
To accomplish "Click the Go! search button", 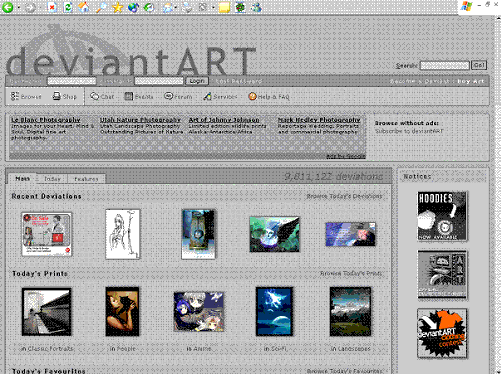I will click(479, 65).
